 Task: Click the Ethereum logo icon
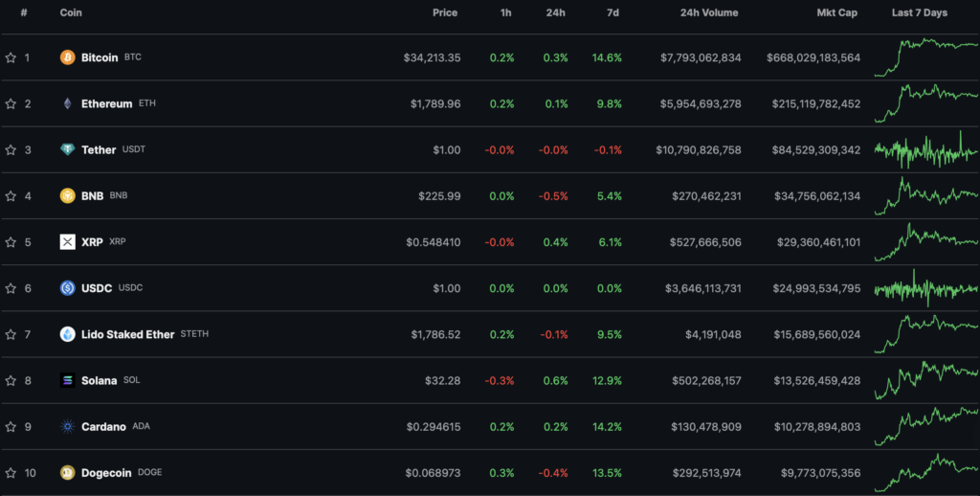[x=67, y=103]
